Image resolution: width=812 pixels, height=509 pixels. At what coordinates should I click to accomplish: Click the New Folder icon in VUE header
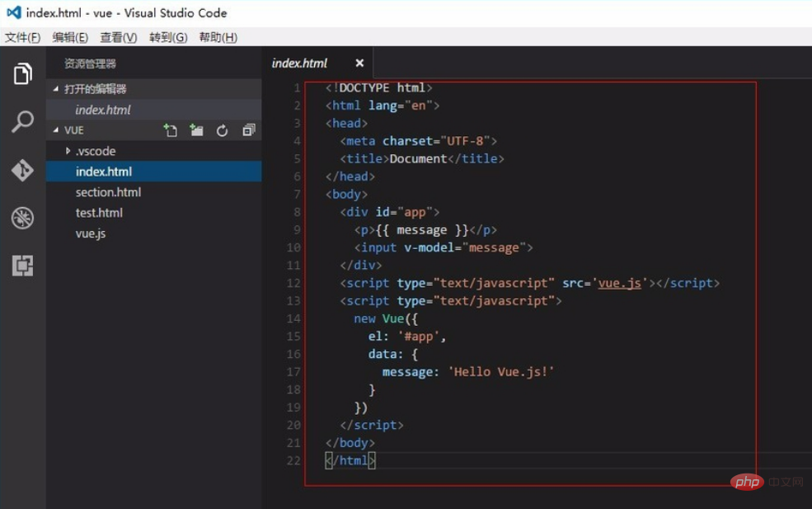point(196,130)
